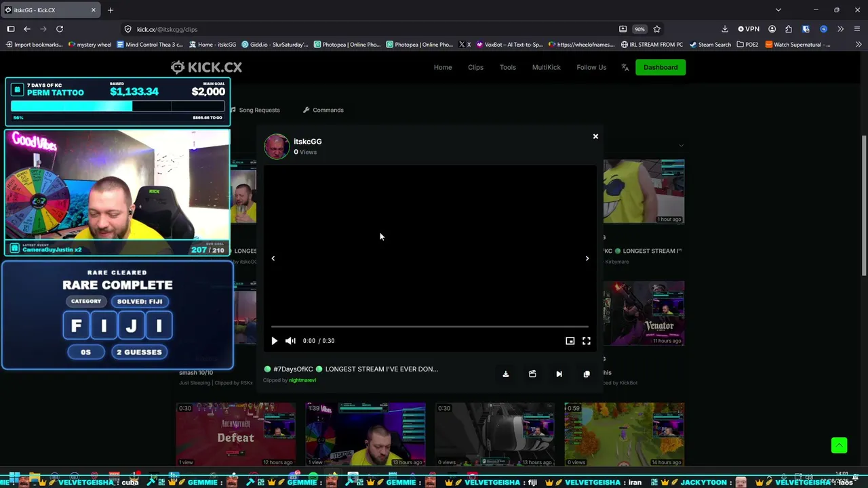Go to the Home nav item

point(443,67)
